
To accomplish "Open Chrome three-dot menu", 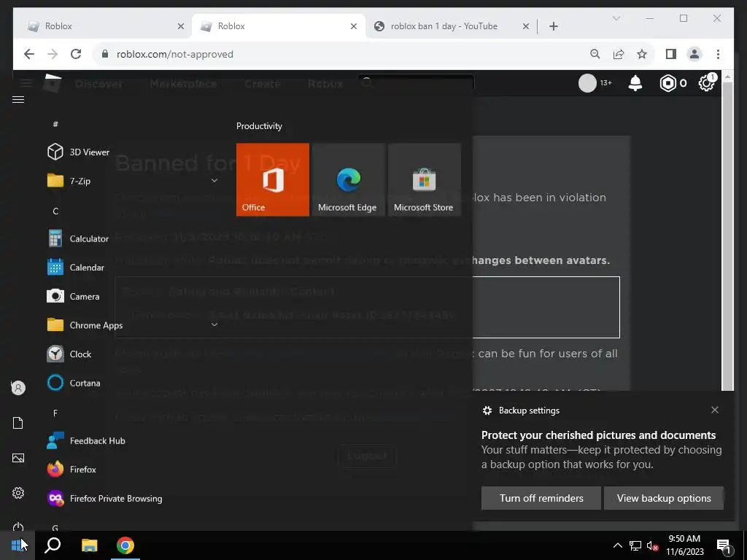I will tap(718, 54).
